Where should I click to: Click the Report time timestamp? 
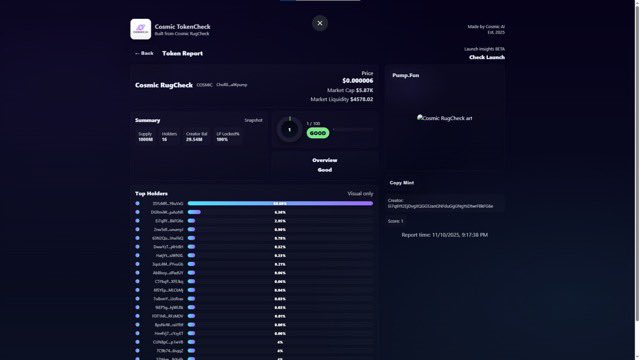pyautogui.click(x=444, y=235)
